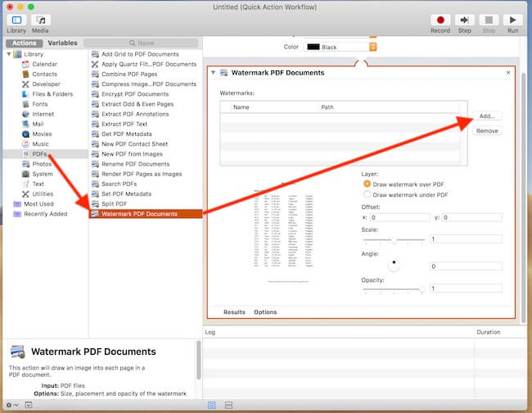Adjust the Scale slider
Viewport: 532px width, 413px height.
coord(394,240)
